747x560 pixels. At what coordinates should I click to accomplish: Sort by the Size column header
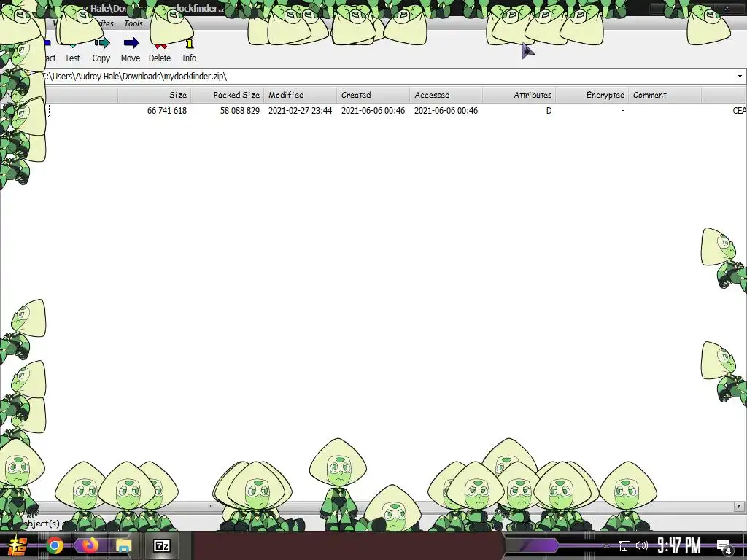pos(154,95)
